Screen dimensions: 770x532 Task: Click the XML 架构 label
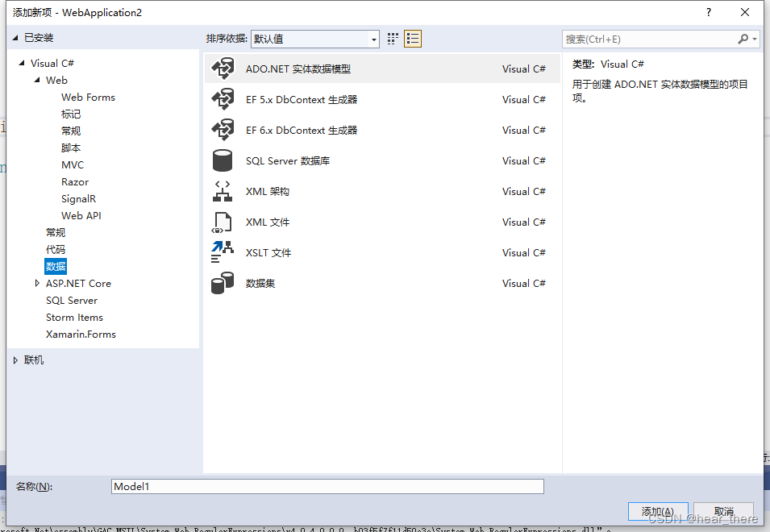click(x=268, y=191)
